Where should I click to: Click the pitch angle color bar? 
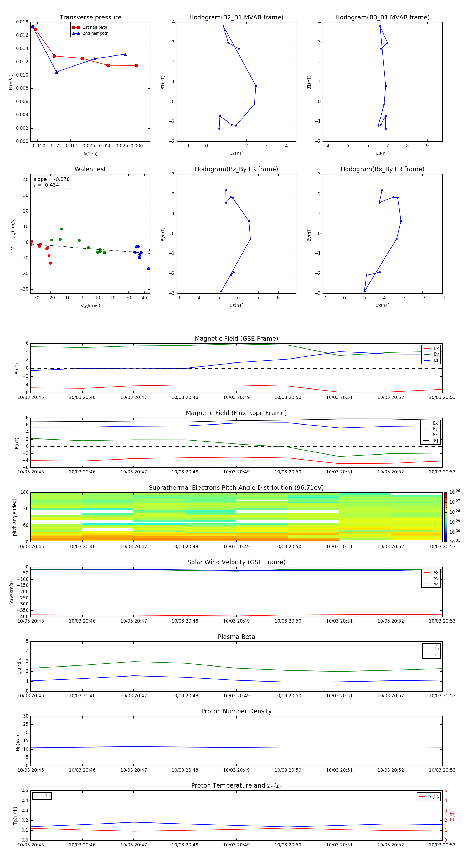[x=446, y=517]
